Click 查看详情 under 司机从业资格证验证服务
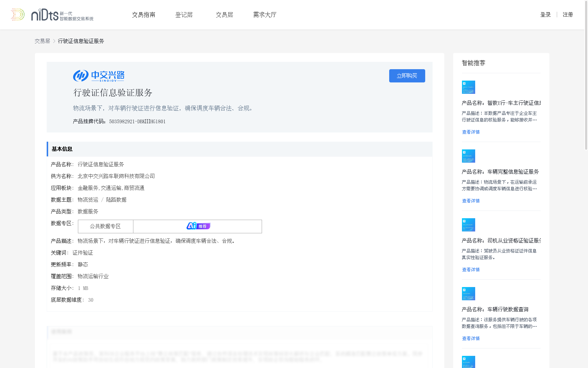The height and width of the screenshot is (368, 588). click(471, 270)
